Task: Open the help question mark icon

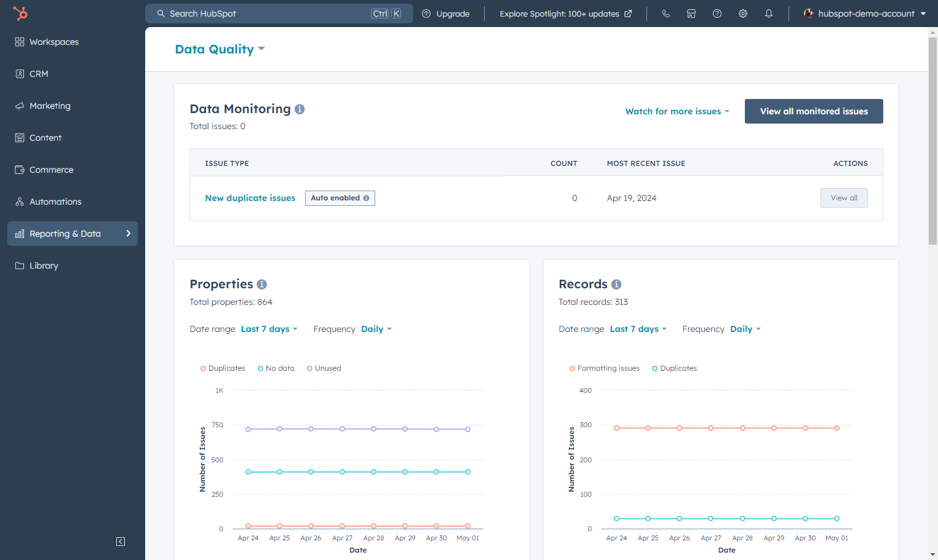Action: tap(717, 14)
